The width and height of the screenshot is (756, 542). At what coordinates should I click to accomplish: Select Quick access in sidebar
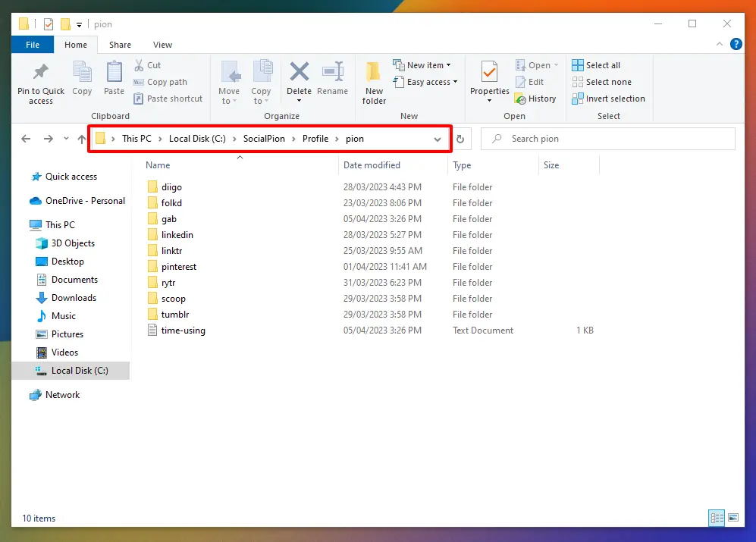pos(71,177)
